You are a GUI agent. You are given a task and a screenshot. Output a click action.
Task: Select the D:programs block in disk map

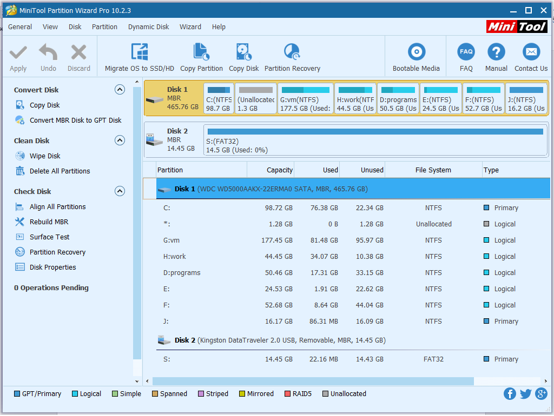click(x=398, y=99)
